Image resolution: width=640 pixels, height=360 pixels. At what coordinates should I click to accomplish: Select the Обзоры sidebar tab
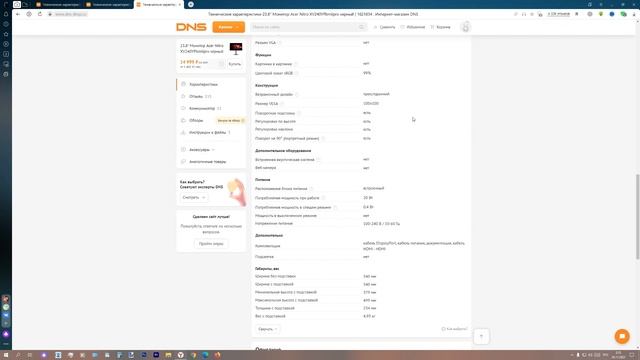click(211, 120)
